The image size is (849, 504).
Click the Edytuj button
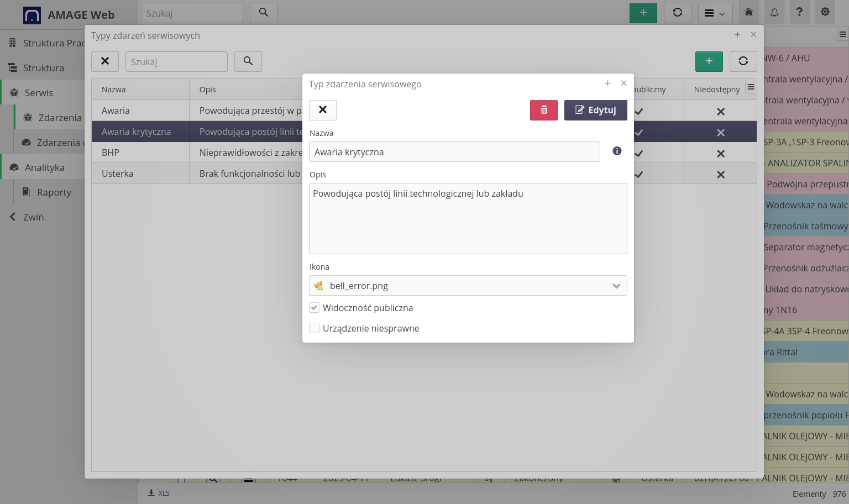pos(596,110)
